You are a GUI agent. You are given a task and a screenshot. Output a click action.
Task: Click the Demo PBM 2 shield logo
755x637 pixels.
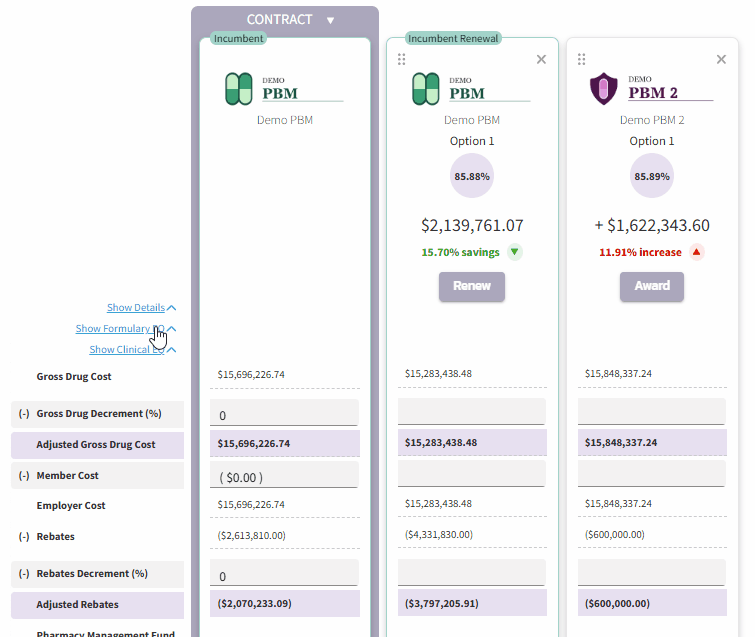[603, 89]
